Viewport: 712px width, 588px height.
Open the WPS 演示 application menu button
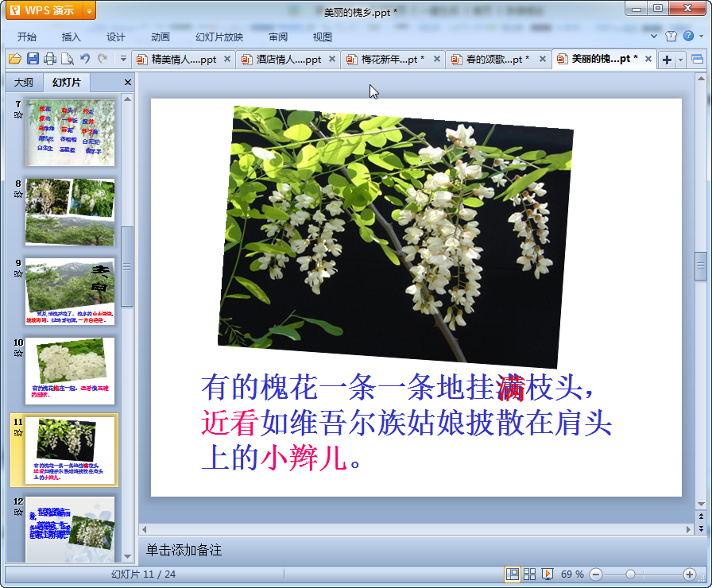point(44,10)
